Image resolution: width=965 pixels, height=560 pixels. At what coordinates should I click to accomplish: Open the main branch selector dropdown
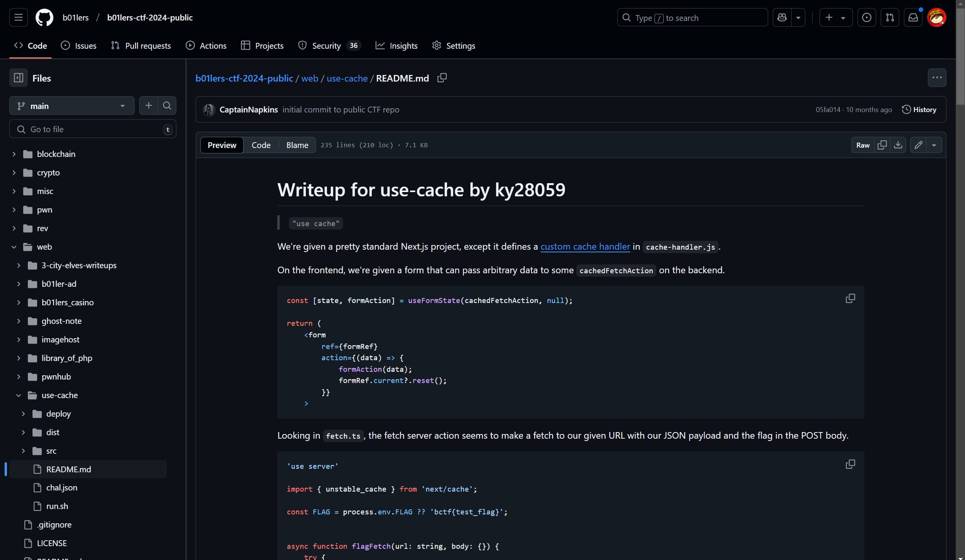pyautogui.click(x=72, y=106)
